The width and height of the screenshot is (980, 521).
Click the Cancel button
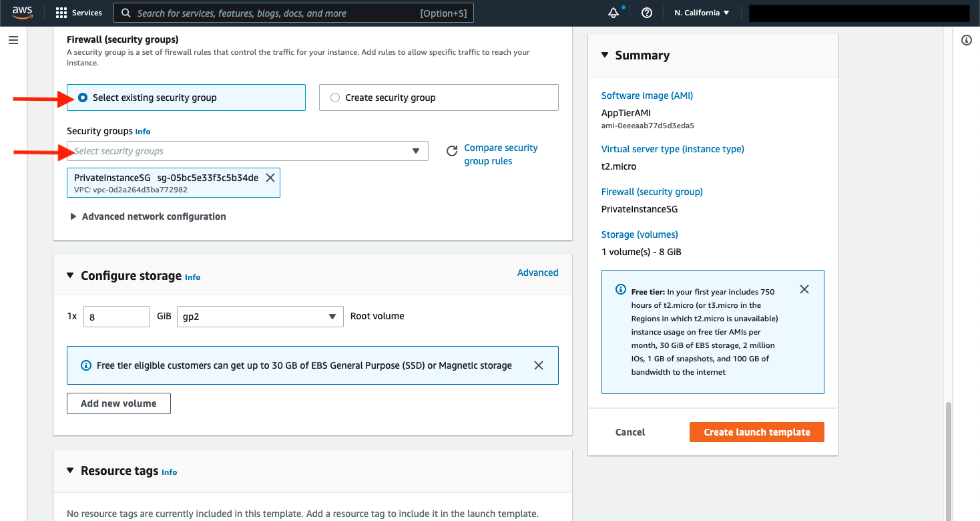click(630, 432)
